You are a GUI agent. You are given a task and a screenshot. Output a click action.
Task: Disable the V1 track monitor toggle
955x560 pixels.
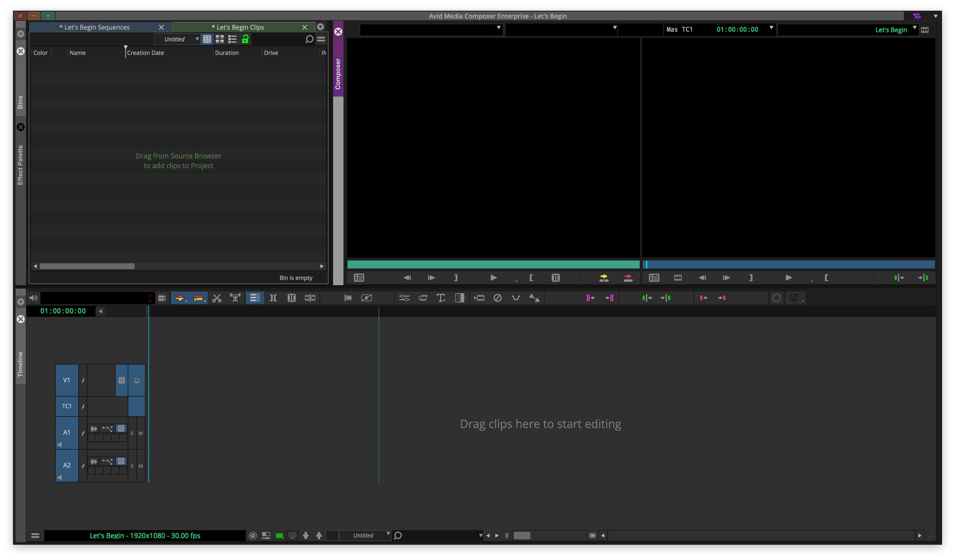(122, 381)
